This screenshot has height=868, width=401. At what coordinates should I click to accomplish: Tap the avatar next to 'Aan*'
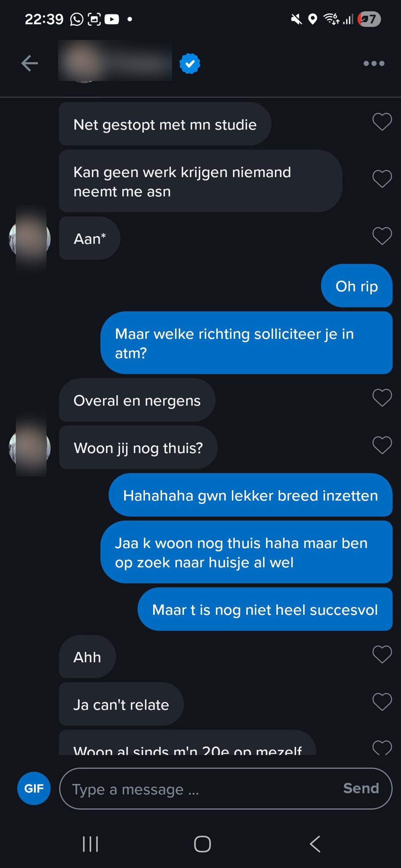30,239
